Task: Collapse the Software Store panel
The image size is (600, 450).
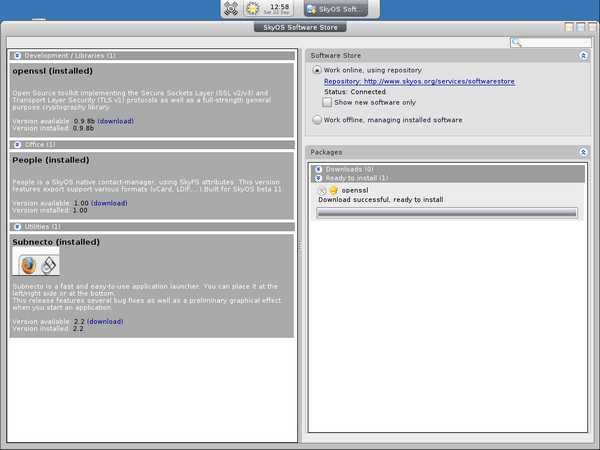Action: click(583, 56)
